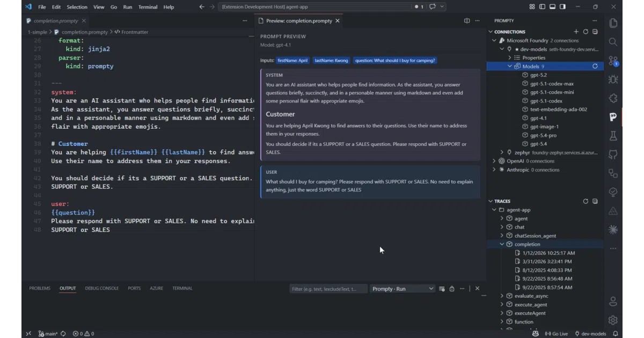Select gpt-4.1 model
The width and height of the screenshot is (644, 338).
click(x=538, y=118)
